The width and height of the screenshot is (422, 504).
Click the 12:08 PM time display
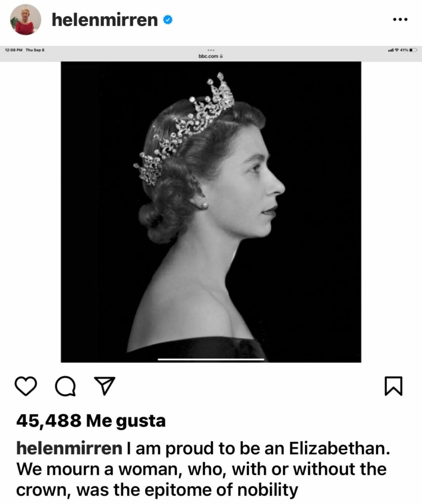14,50
